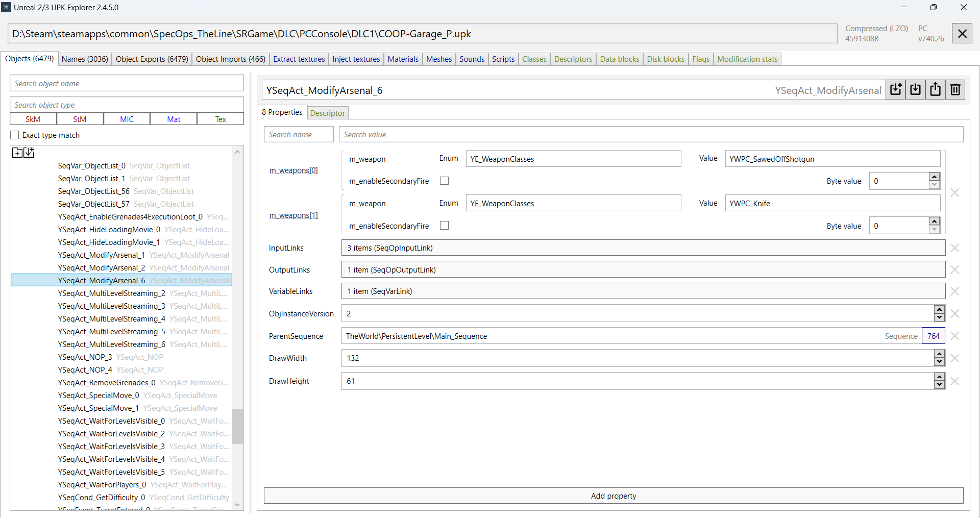Remove the DrawHeight property with its X

pos(955,381)
